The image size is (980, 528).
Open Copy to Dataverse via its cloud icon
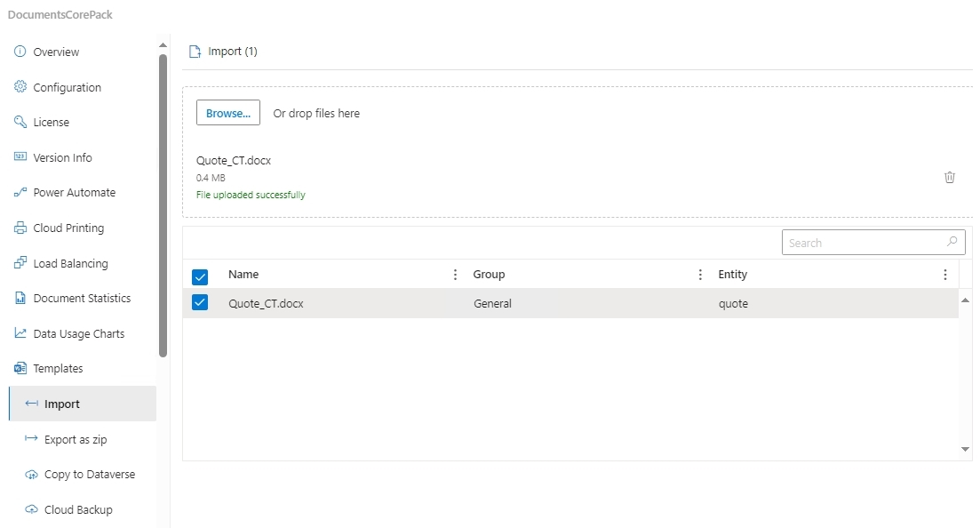(31, 474)
